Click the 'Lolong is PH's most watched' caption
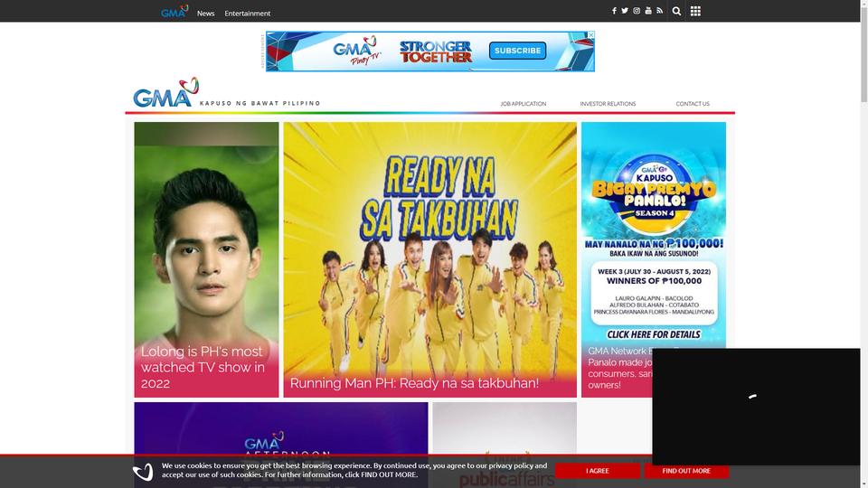Viewport: 868px width, 488px height. pos(203,368)
